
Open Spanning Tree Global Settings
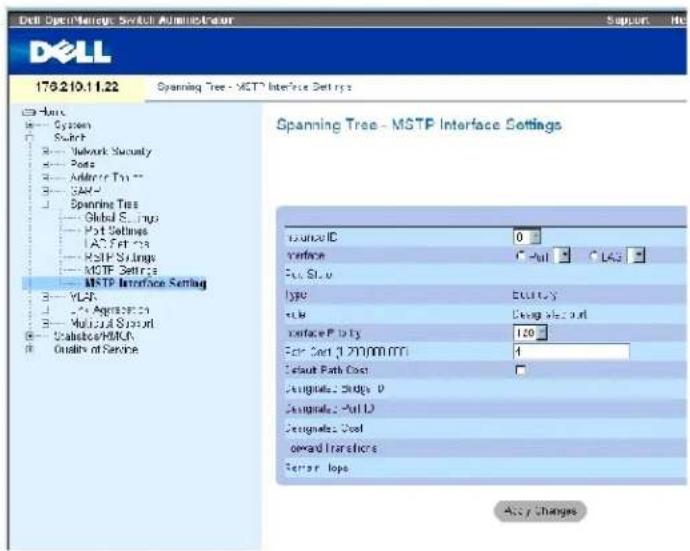point(121,217)
